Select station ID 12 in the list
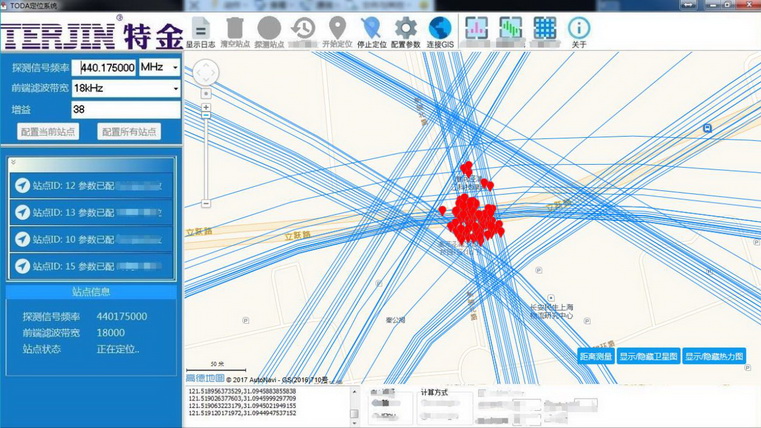This screenshot has width=761, height=428. pos(91,185)
